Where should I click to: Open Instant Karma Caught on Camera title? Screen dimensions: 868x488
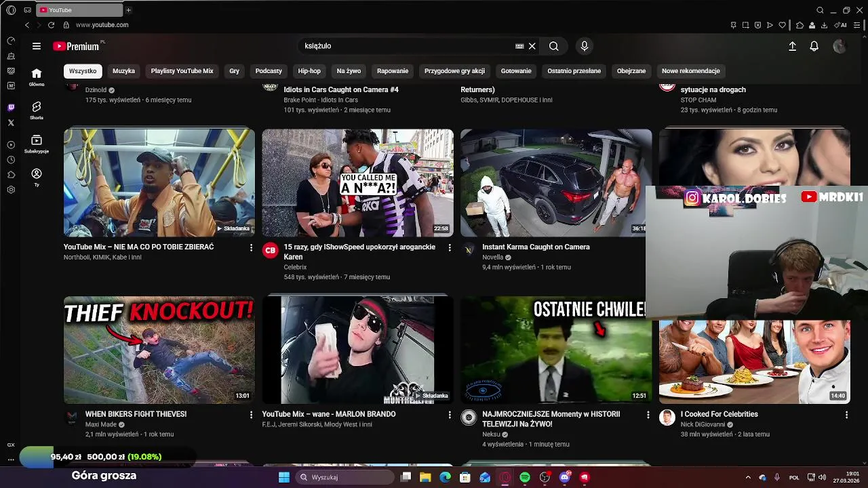[x=536, y=247]
